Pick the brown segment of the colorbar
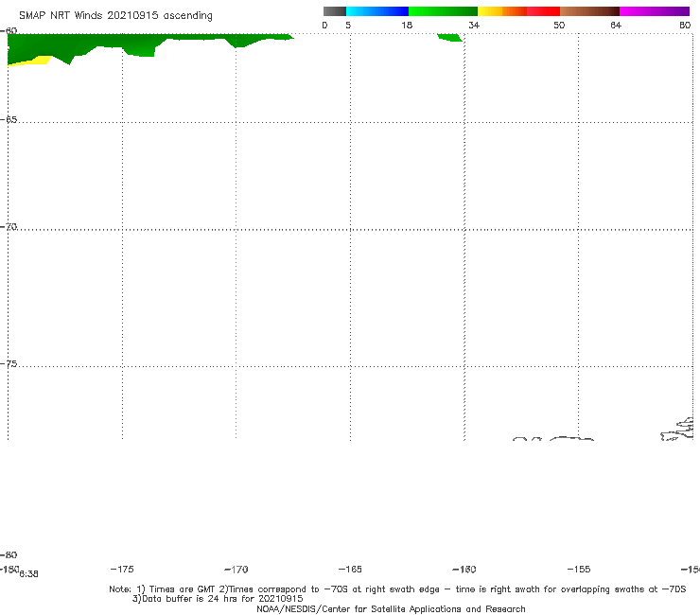700x615 pixels. coord(589,11)
